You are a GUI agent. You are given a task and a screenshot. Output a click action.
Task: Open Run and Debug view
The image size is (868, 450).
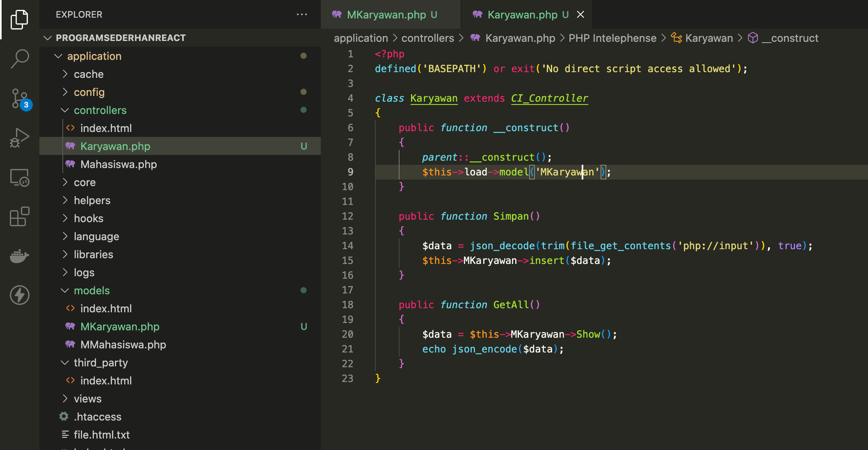click(19, 138)
